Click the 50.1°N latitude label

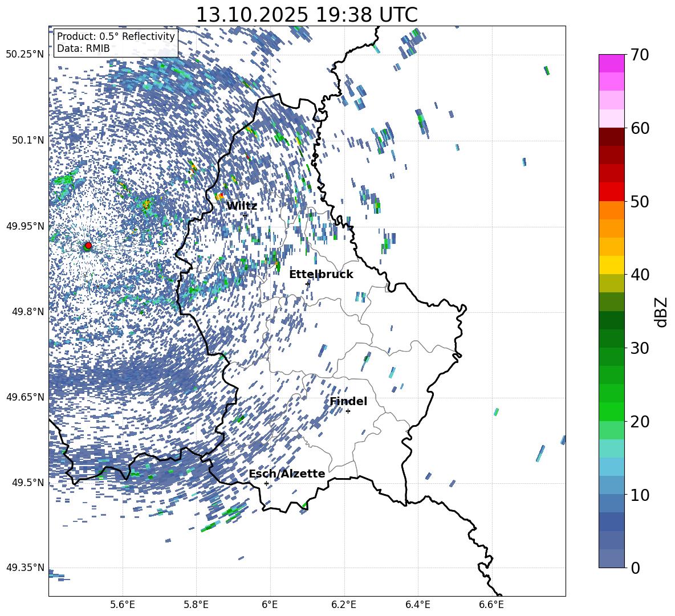pyautogui.click(x=27, y=140)
